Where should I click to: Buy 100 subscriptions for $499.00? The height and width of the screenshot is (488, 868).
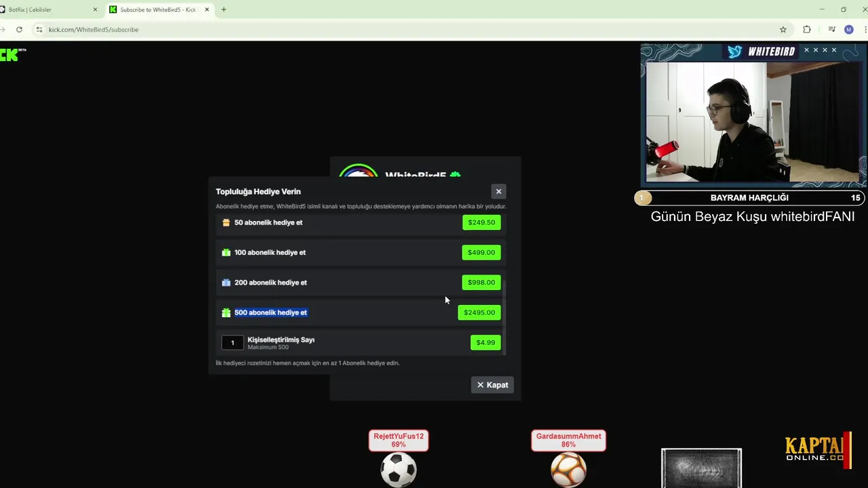pyautogui.click(x=481, y=252)
